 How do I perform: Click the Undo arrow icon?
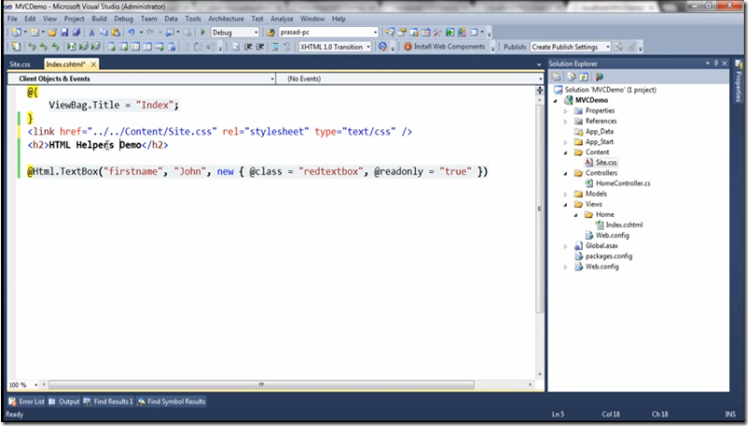point(131,32)
